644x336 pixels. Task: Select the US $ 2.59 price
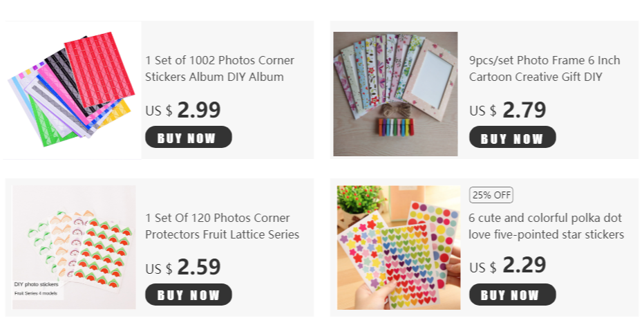(x=183, y=268)
